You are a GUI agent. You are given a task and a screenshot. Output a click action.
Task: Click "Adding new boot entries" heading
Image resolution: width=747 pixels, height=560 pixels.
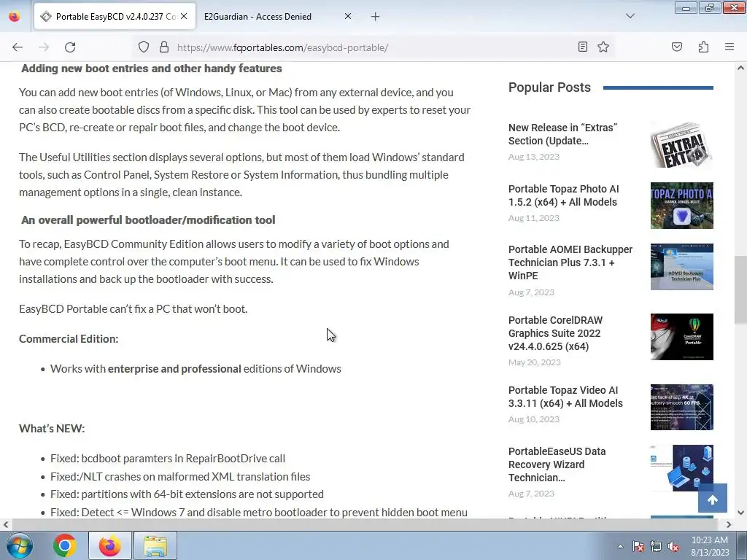152,69
